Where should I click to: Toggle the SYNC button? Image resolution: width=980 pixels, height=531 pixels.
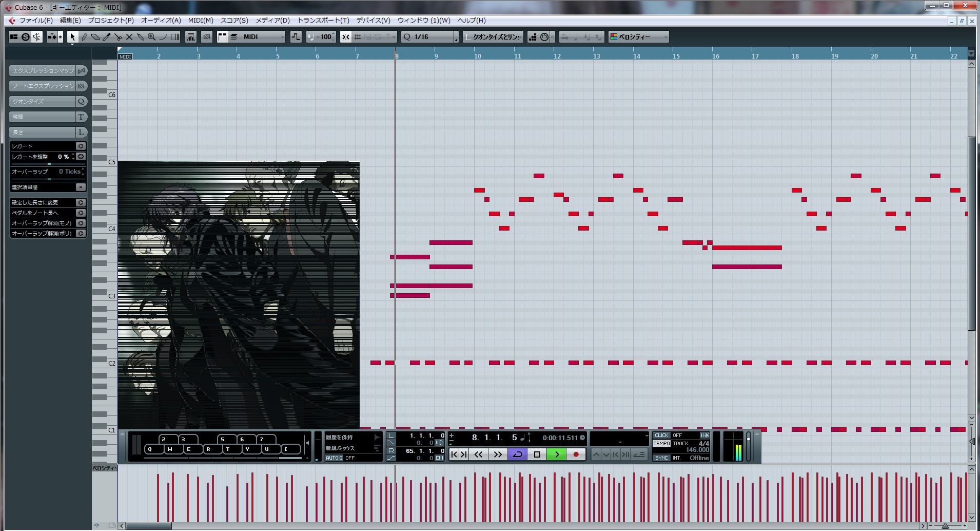click(x=662, y=458)
